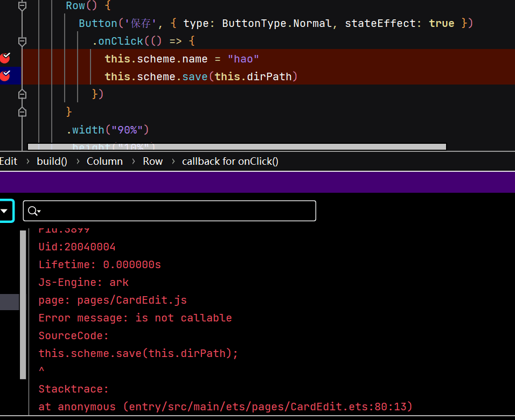Viewport: 515px width, 420px height.
Task: Click 'Lifetime: 0.000000s' log line
Action: pyautogui.click(x=100, y=265)
